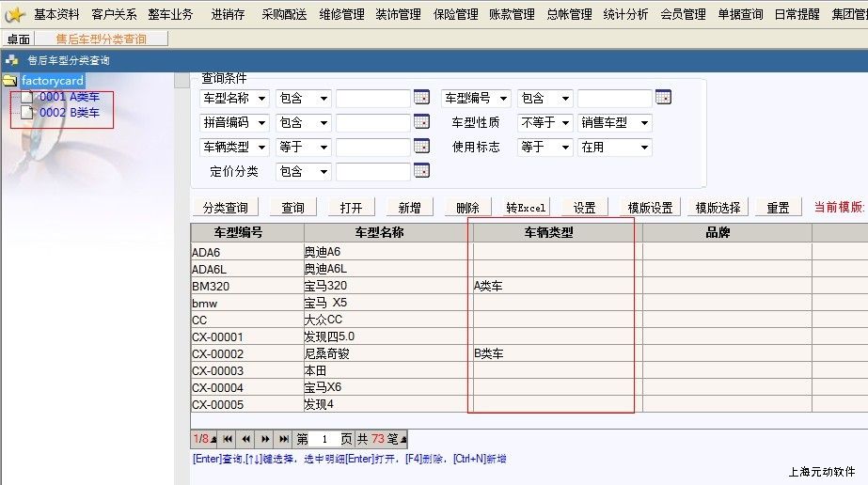Open the picker icon beside 车型编号 input

click(x=663, y=98)
